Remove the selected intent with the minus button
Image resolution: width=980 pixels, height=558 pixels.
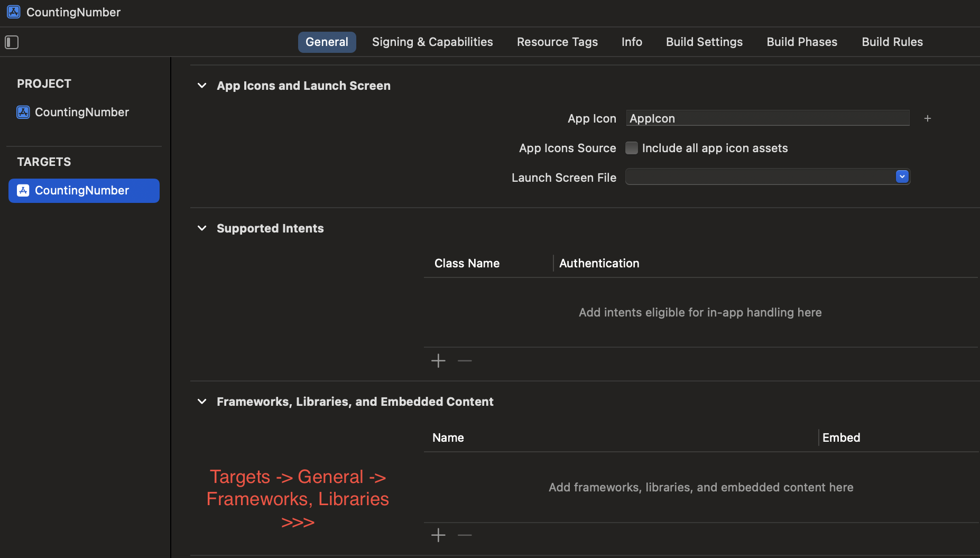pyautogui.click(x=465, y=361)
